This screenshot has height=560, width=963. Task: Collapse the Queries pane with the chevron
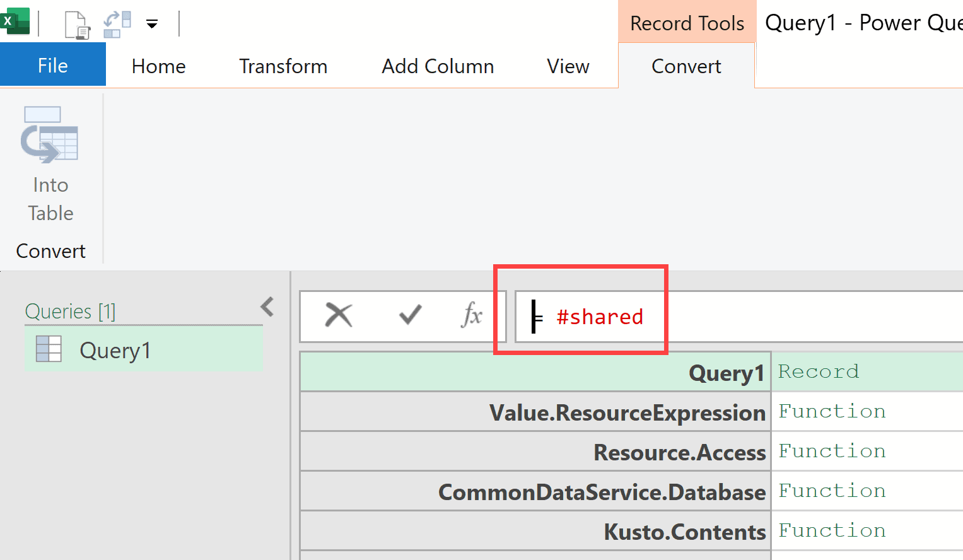[267, 307]
